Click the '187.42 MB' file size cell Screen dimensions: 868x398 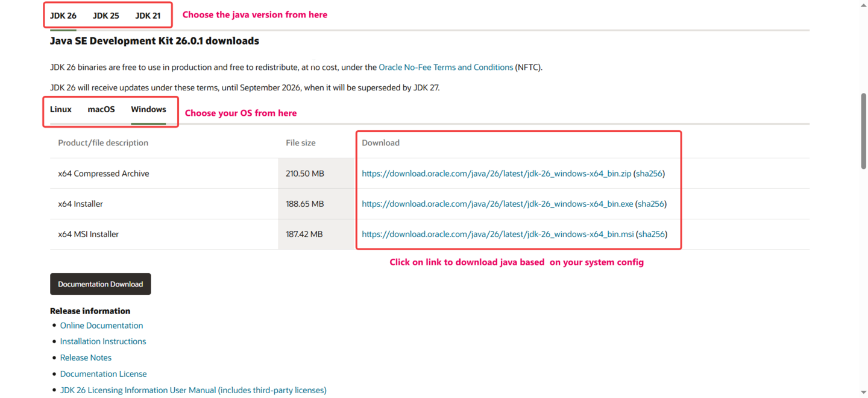[316, 234]
